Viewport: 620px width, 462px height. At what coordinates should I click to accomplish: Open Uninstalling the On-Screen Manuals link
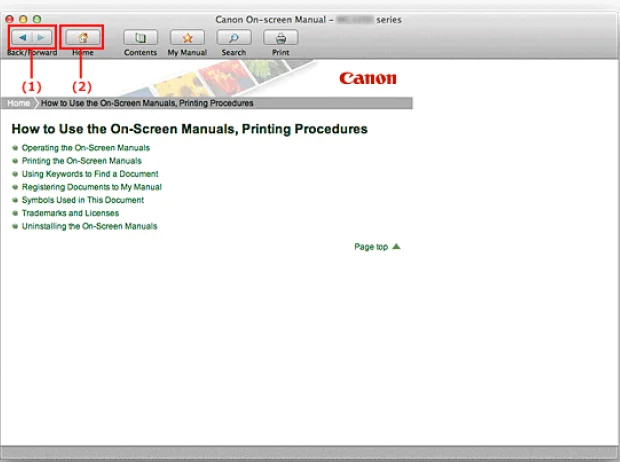(89, 226)
